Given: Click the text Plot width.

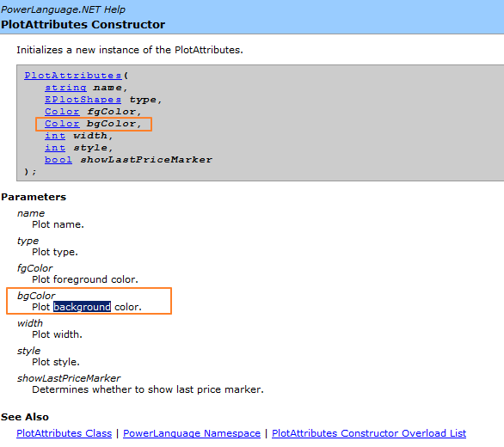Looking at the screenshot, I should click(x=58, y=334).
